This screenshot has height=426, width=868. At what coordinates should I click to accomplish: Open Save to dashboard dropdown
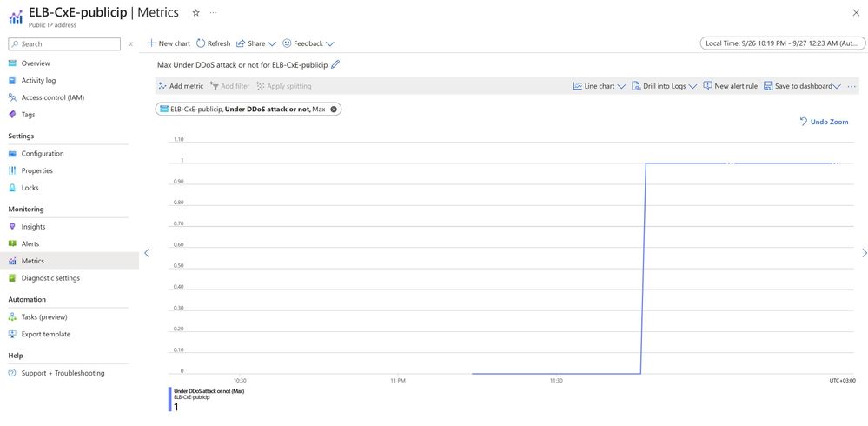(x=802, y=86)
